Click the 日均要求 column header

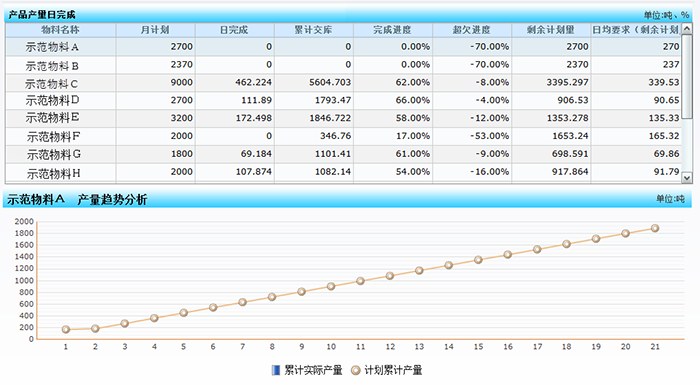[636, 30]
